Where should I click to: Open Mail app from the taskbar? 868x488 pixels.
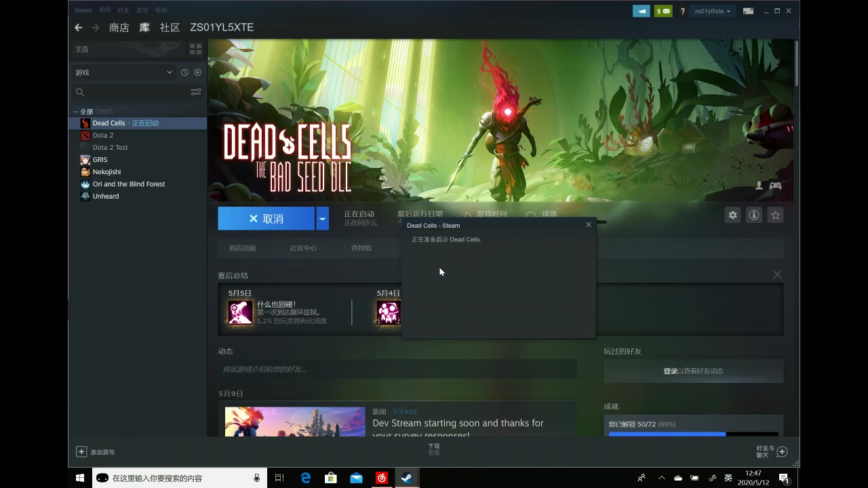356,478
